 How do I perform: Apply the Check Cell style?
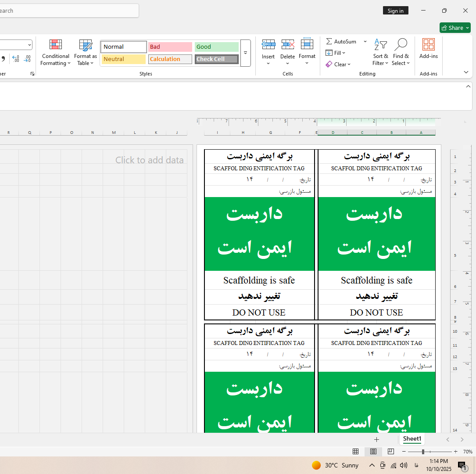tap(217, 59)
